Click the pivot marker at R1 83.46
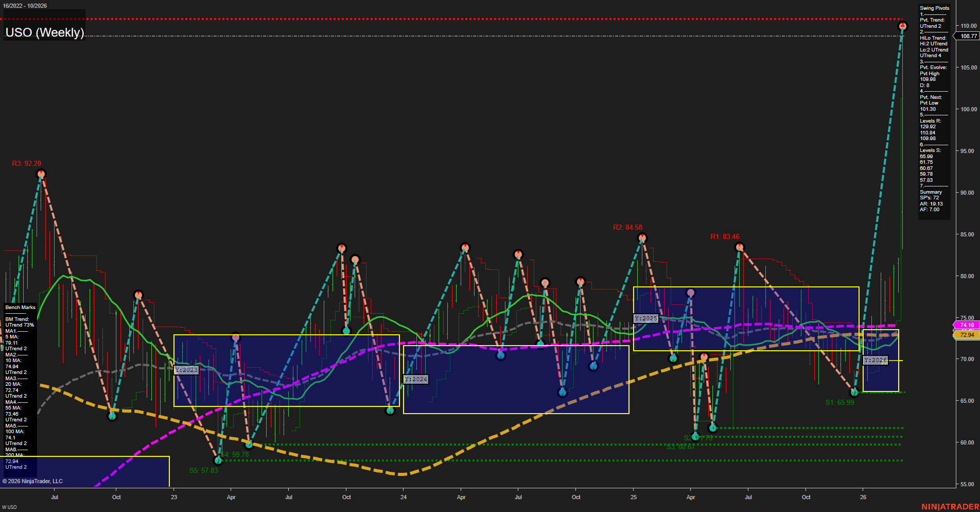980x512 pixels. click(740, 247)
